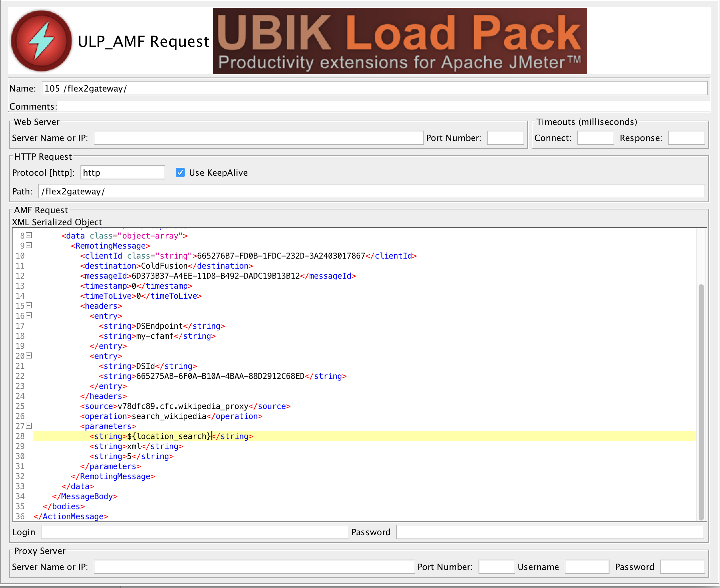The width and height of the screenshot is (720, 588).
Task: Edit the Name field '105 /flex2gateway/'
Action: coord(374,89)
